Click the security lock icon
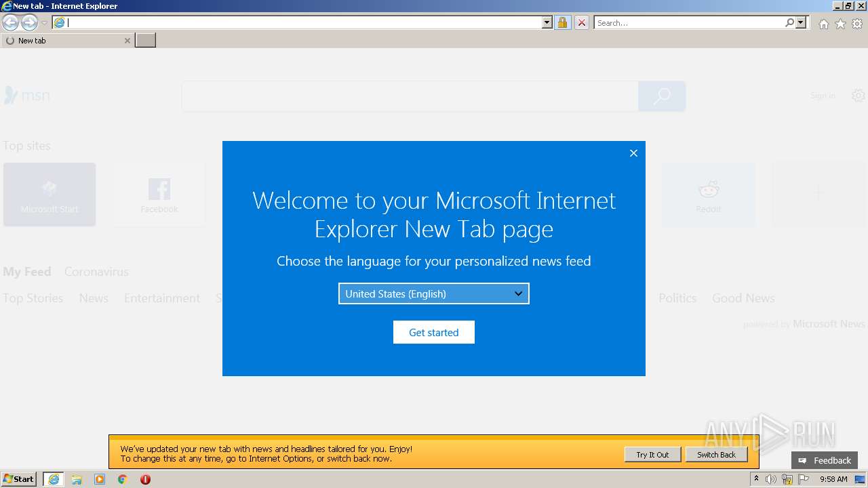Screen dimensions: 868x488 click(562, 22)
